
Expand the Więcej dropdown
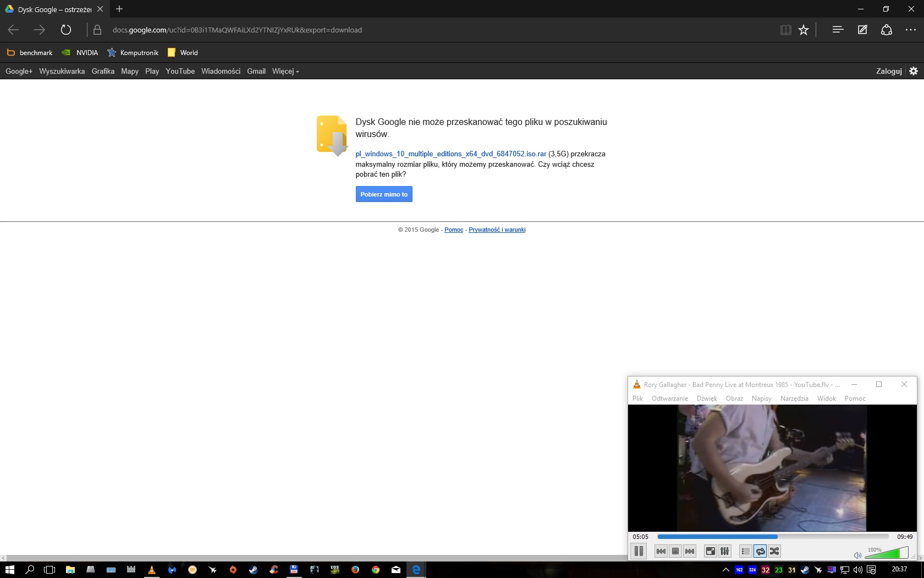(285, 71)
